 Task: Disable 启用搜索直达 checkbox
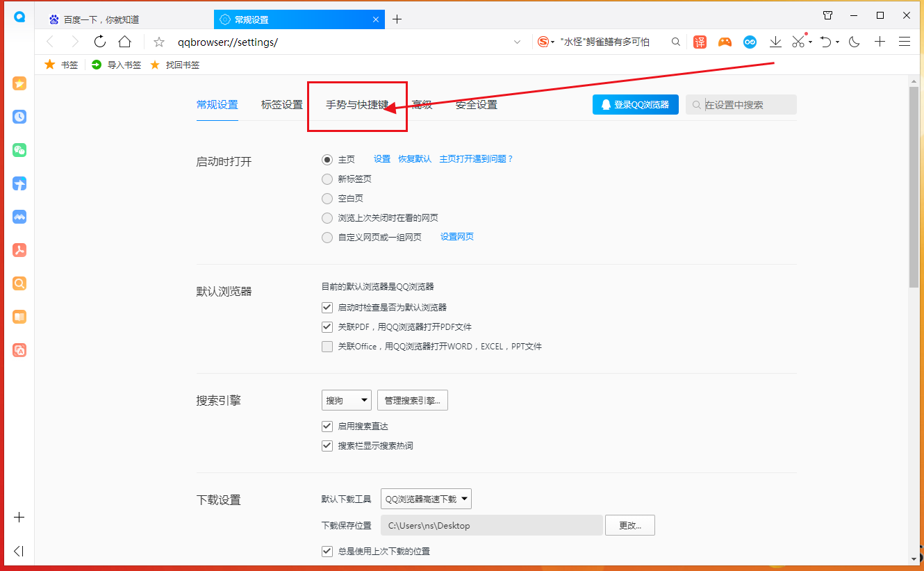pyautogui.click(x=327, y=427)
